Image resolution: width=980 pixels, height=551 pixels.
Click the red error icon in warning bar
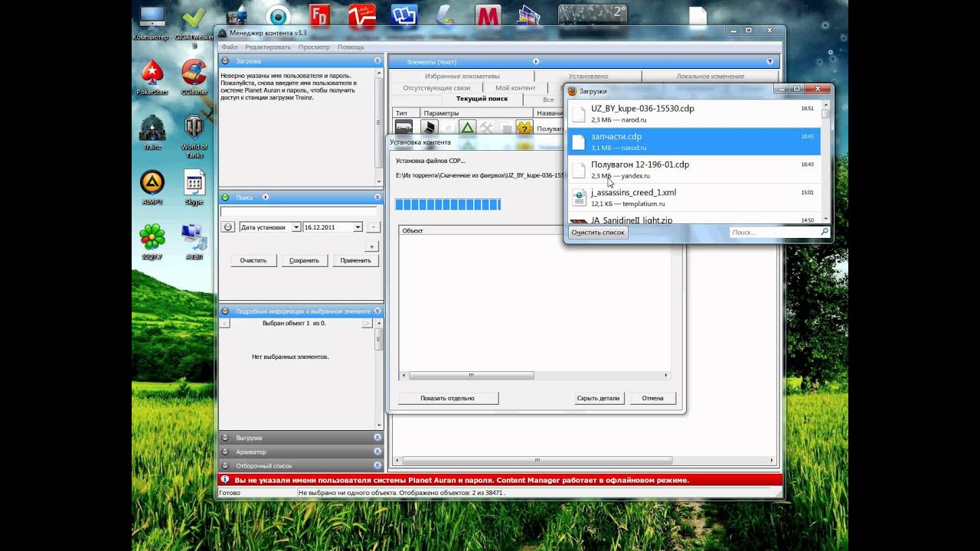tap(225, 480)
